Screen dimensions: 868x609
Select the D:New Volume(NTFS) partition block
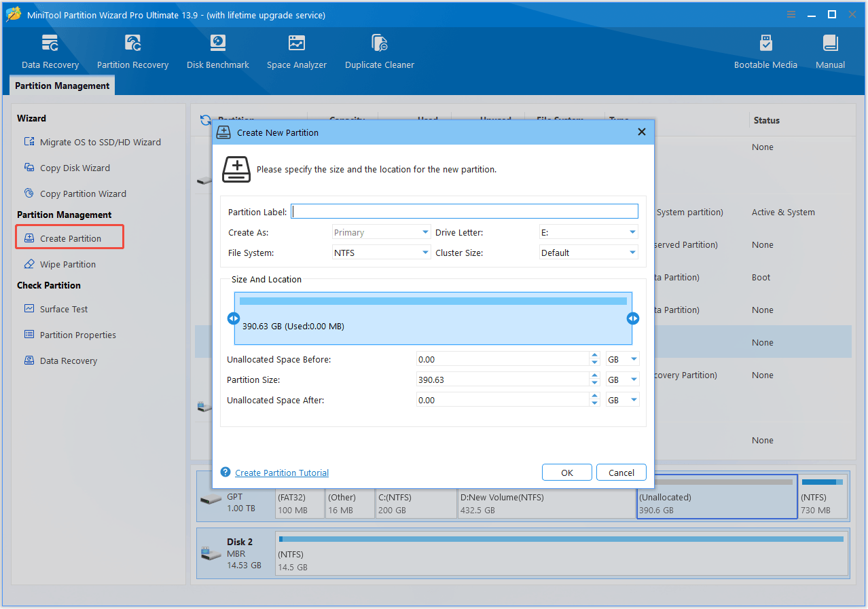pyautogui.click(x=547, y=503)
